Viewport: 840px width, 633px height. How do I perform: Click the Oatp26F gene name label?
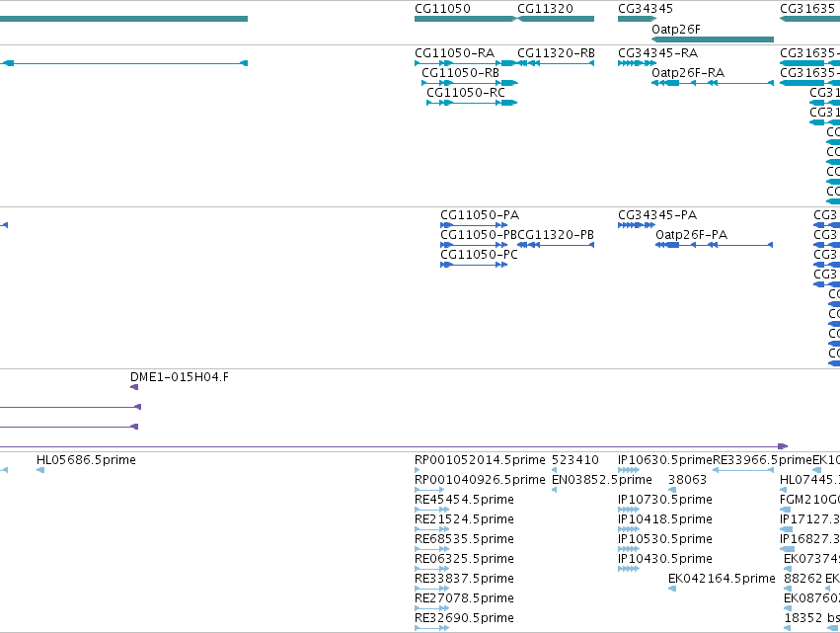pos(675,30)
